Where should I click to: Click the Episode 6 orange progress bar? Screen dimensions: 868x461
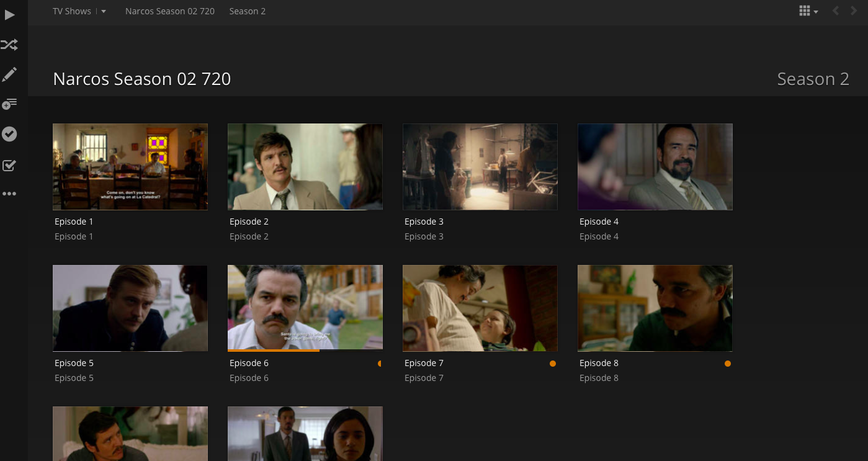(x=274, y=351)
